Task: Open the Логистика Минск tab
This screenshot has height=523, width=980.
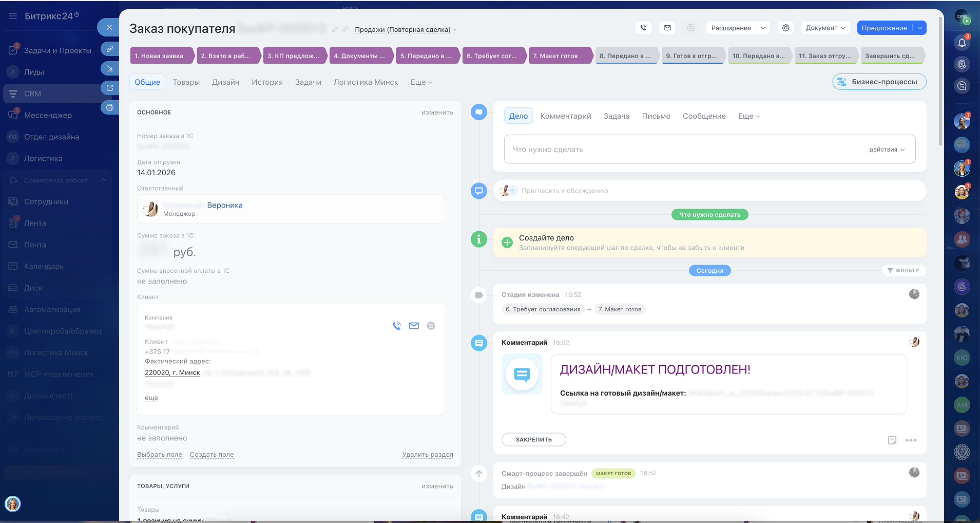Action: click(x=366, y=82)
